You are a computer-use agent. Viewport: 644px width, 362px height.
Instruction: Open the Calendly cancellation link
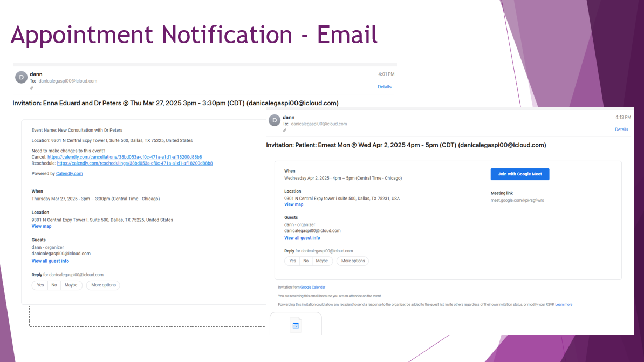pyautogui.click(x=125, y=157)
